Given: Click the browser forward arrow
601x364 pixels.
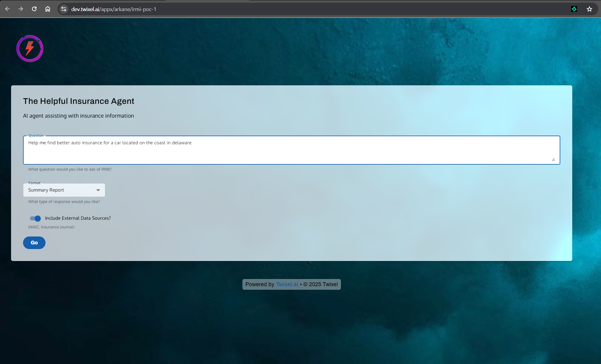Looking at the screenshot, I should [x=21, y=9].
